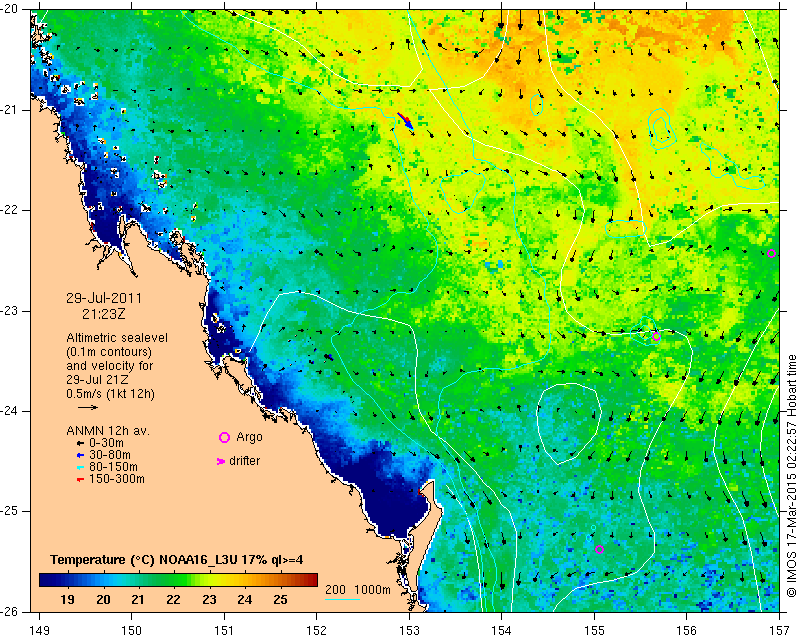The image size is (800, 640).
Task: Click the '0.5m/s (1kt 12h)' text
Action: pyautogui.click(x=110, y=394)
